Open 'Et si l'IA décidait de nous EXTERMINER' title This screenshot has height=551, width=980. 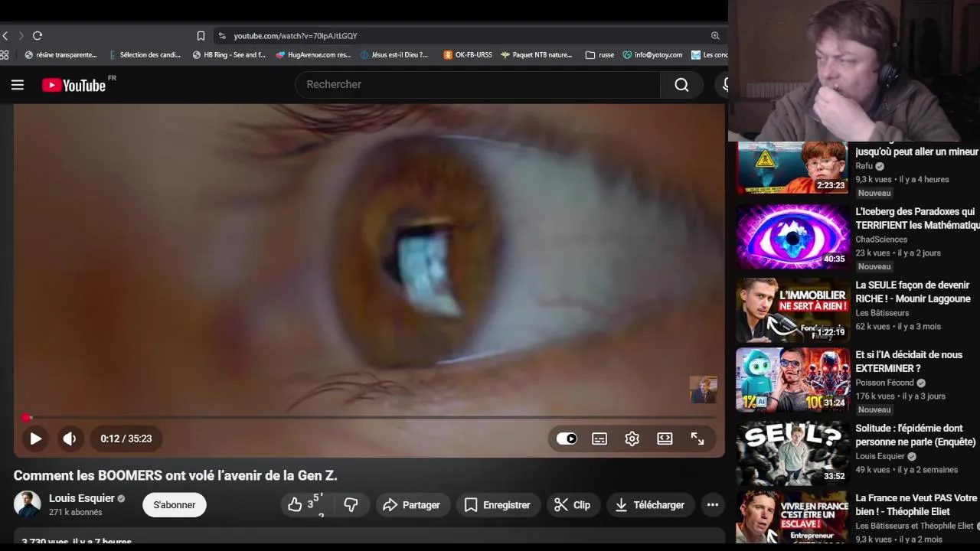point(909,362)
